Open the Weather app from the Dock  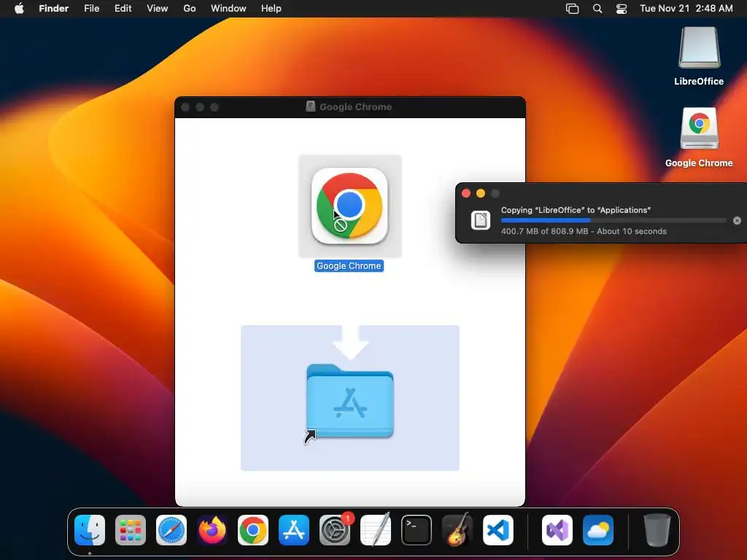(598, 530)
